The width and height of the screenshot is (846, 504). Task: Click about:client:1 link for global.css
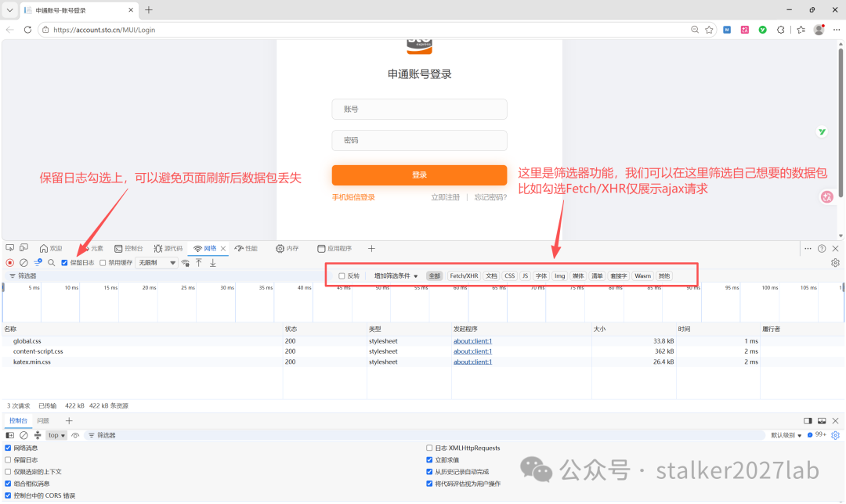click(472, 341)
